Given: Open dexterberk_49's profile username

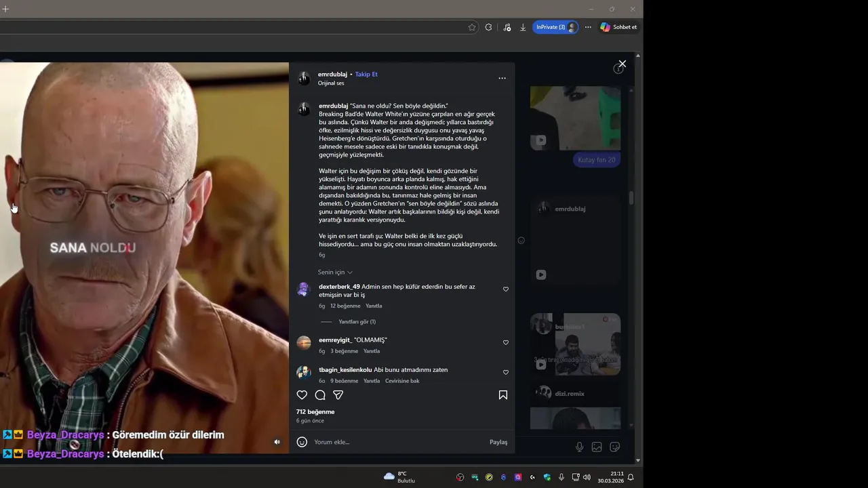Looking at the screenshot, I should click(339, 287).
